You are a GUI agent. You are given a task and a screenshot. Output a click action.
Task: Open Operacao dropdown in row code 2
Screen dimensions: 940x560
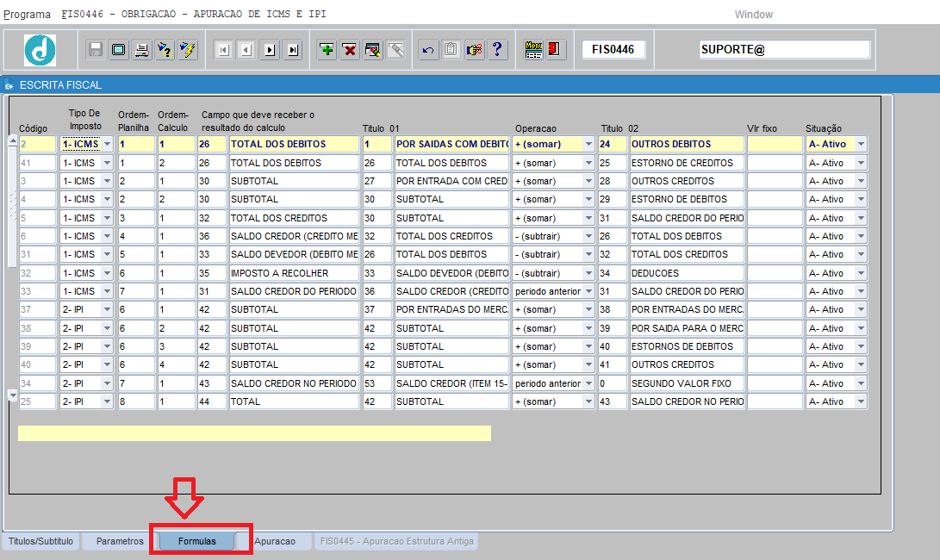[588, 144]
